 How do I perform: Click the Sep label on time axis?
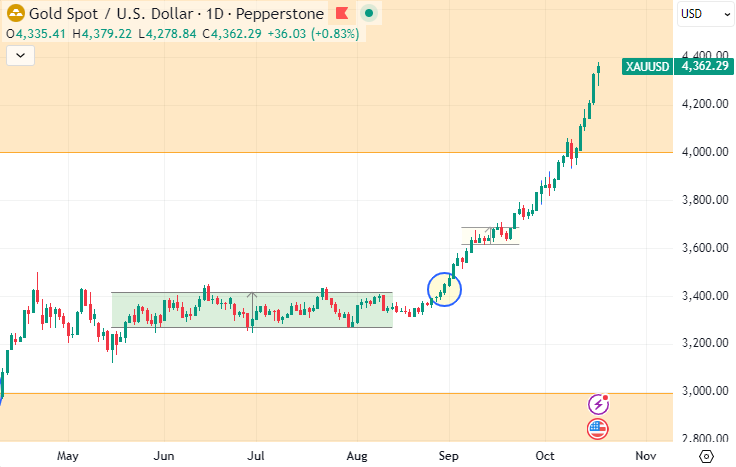pyautogui.click(x=449, y=455)
